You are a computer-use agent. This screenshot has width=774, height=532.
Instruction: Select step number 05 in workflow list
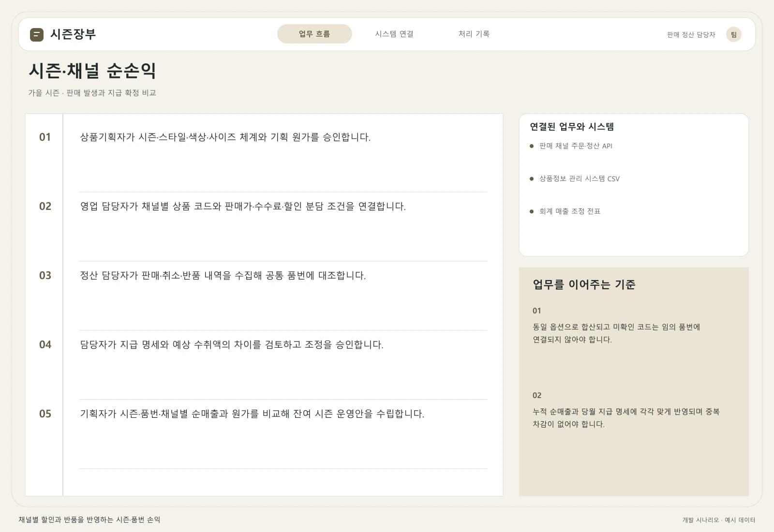pyautogui.click(x=45, y=414)
